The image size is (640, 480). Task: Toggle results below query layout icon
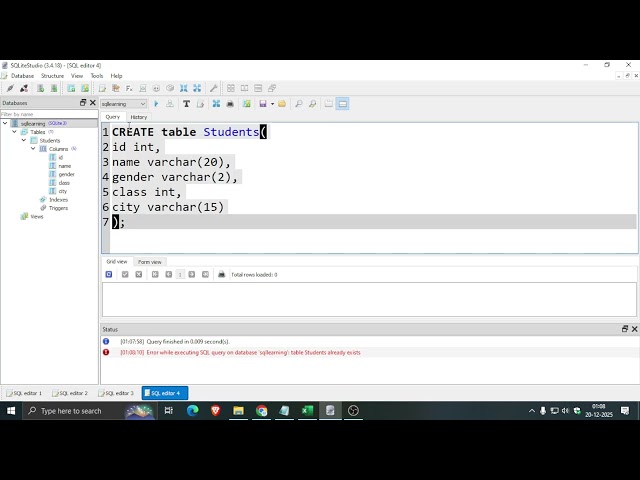[x=342, y=104]
